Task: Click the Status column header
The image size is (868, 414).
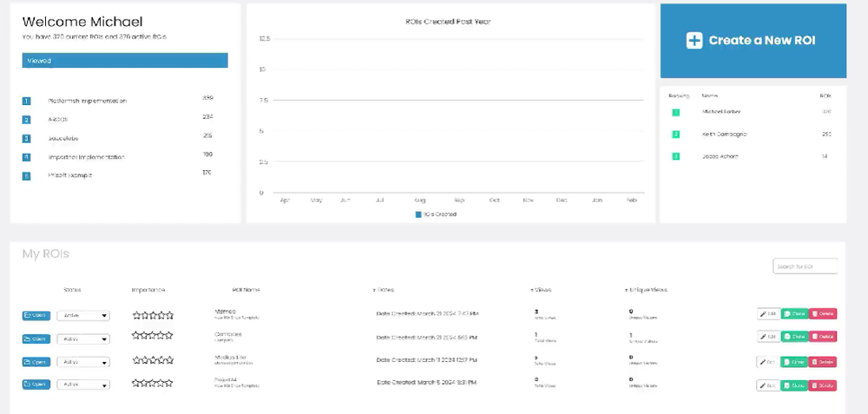Action: coord(72,290)
